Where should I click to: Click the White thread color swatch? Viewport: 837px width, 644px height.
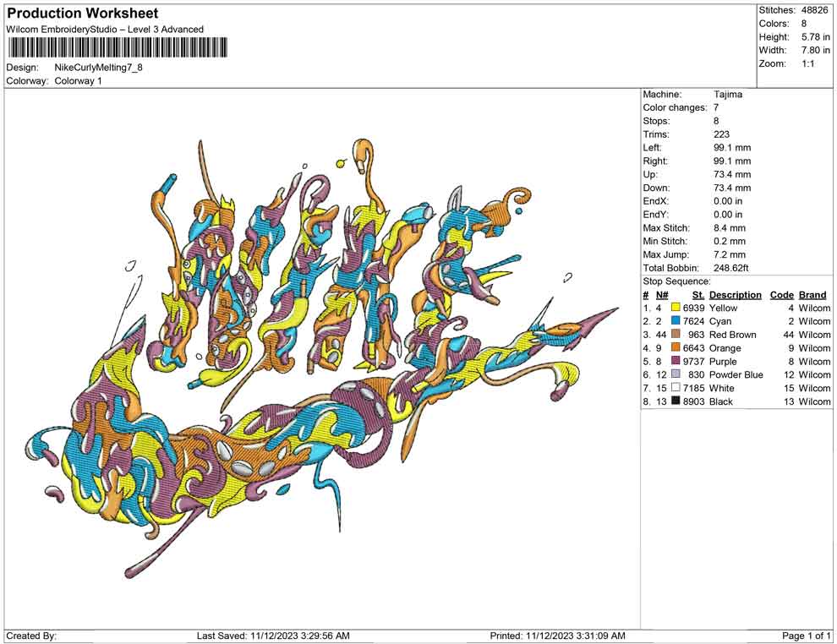(x=676, y=387)
